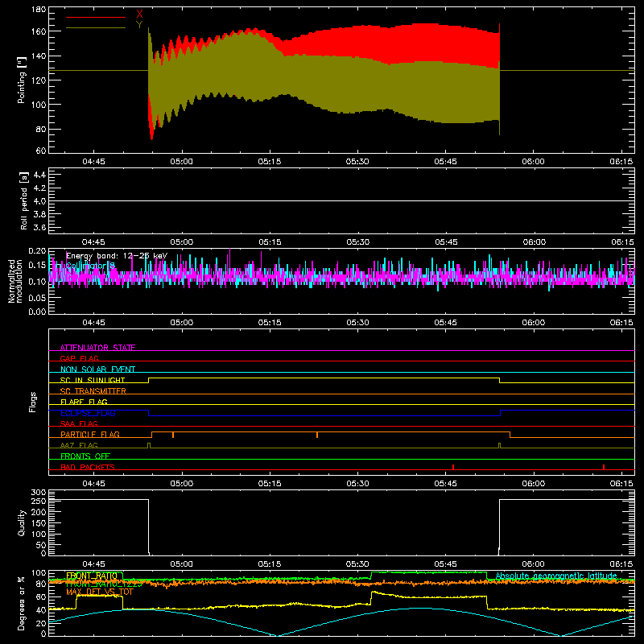Select the FLARE_FLAG label
Screen dimensions: 644x644
coord(84,402)
